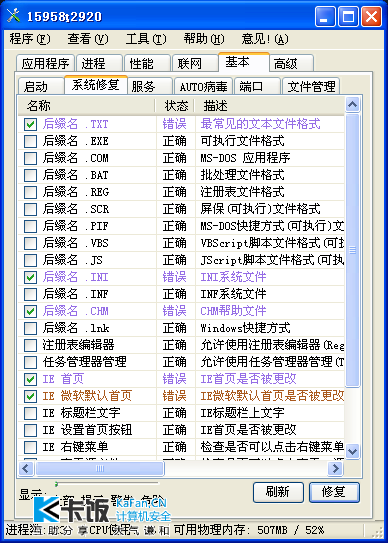Enable the 后缀名 .SCR checkbox
The height and width of the screenshot is (543, 388).
tap(30, 209)
